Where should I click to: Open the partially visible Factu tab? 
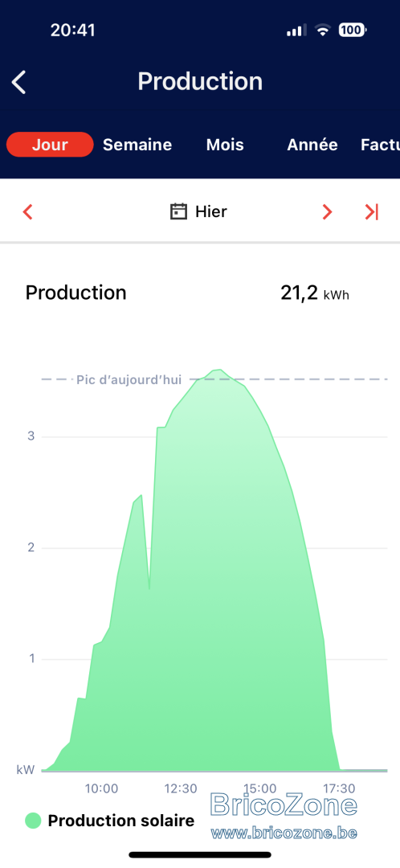(380, 145)
